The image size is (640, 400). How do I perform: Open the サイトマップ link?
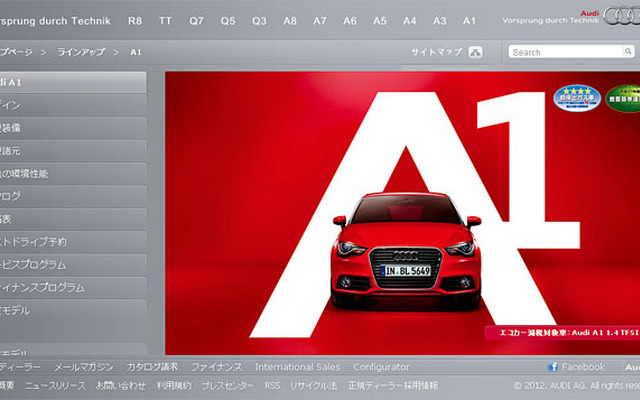(436, 52)
